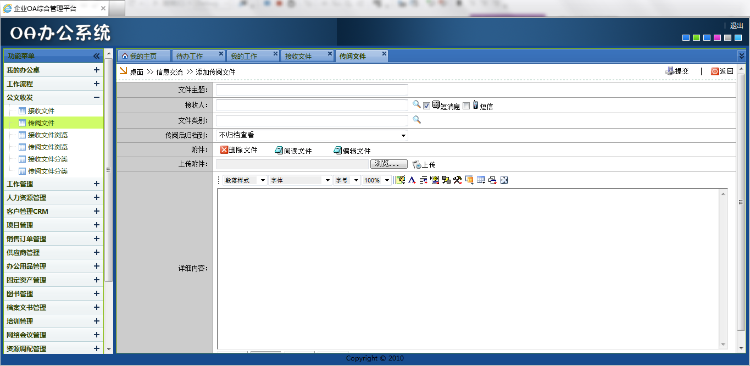Expand 工作管理 with its plus icon
Viewport: 750px width, 366px height.
(96, 184)
